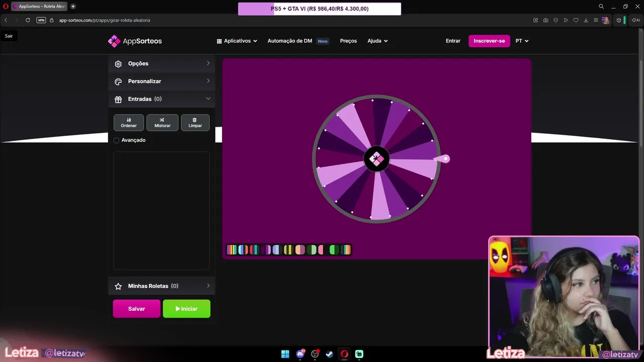Select the dark purple-violet palette swatch
This screenshot has height=362, width=644.
coord(266,250)
